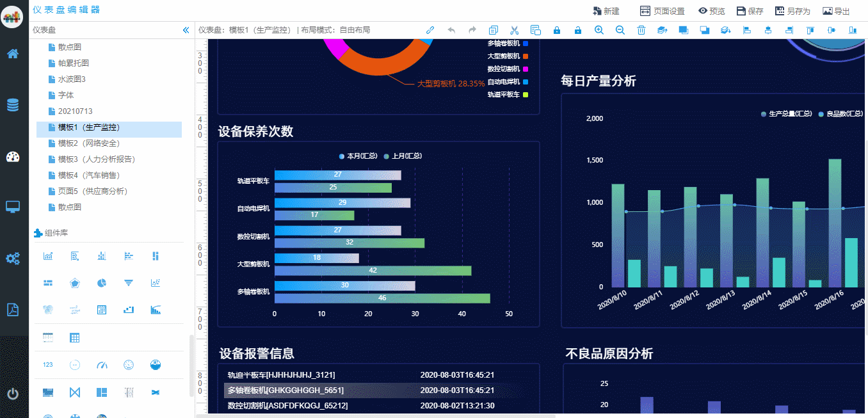Add a calendar component from the library
Viewport: 868px width, 418px height.
(102, 310)
